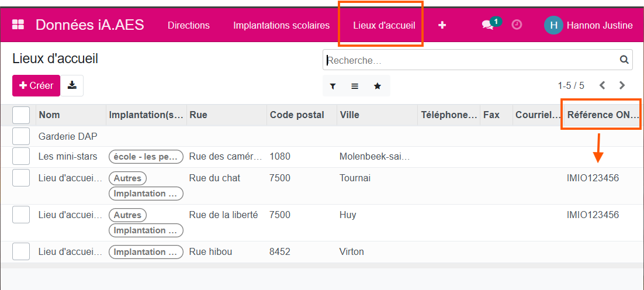Open the conversations message icon

pyautogui.click(x=487, y=25)
